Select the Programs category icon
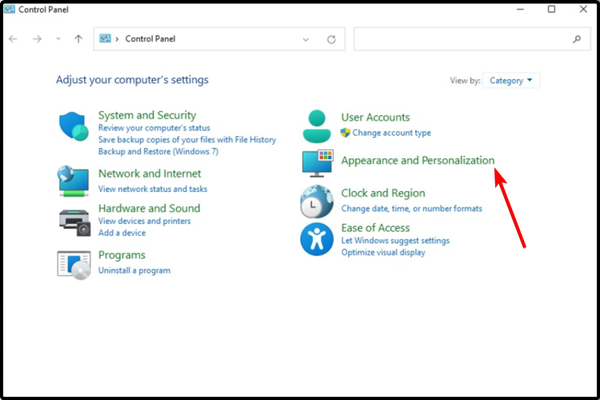 (x=74, y=263)
